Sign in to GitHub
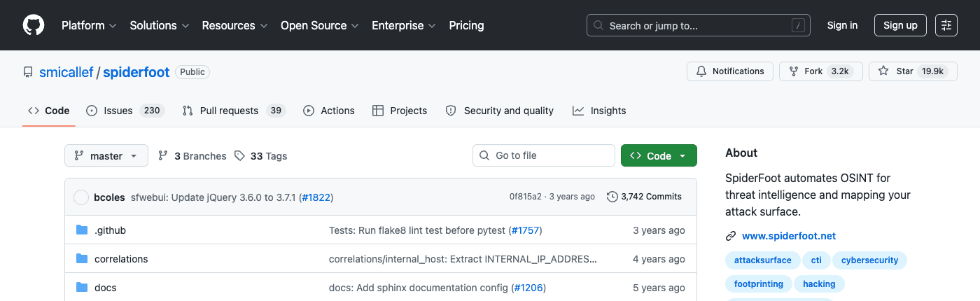Image resolution: width=980 pixels, height=301 pixels. point(842,25)
